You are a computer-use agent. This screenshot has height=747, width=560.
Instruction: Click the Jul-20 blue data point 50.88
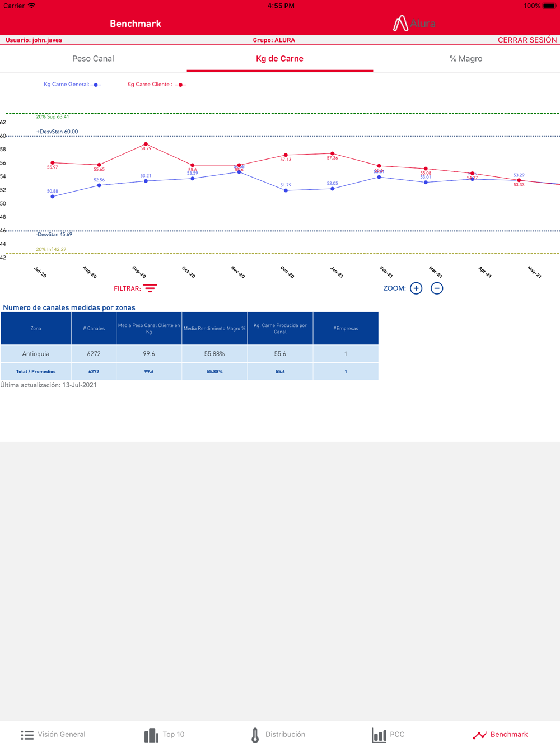(53, 197)
